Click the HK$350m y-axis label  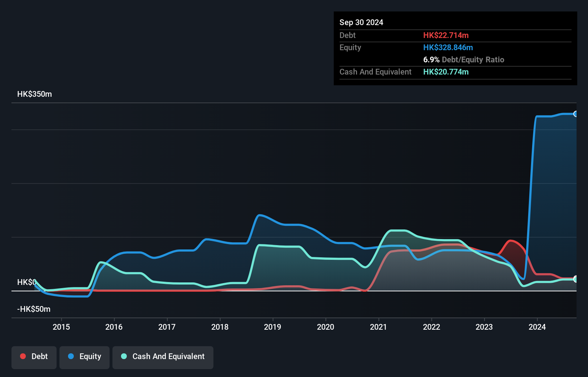tap(34, 94)
